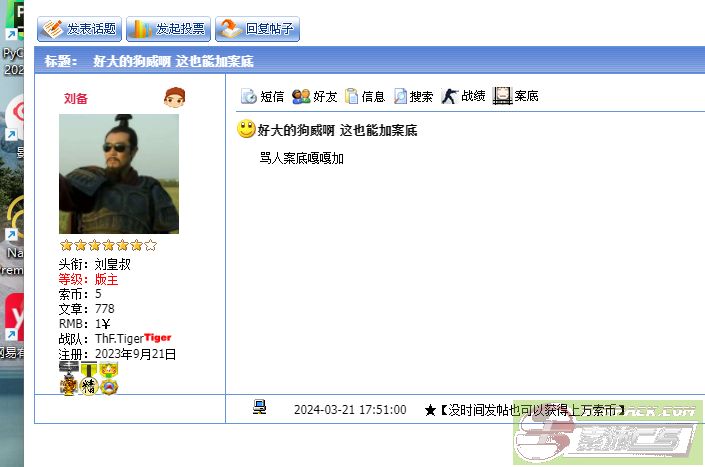Add user via 好友 friends icon
This screenshot has height=467, width=705.
coord(314,96)
